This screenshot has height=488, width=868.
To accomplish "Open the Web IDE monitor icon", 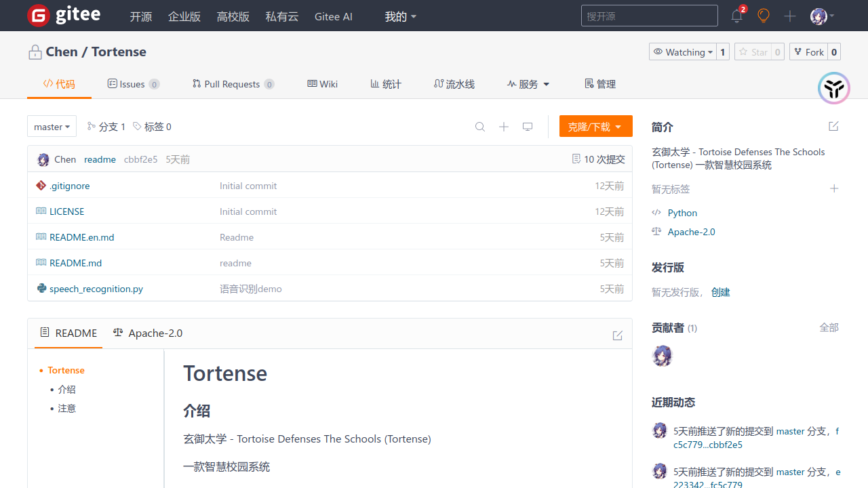I will coord(528,127).
